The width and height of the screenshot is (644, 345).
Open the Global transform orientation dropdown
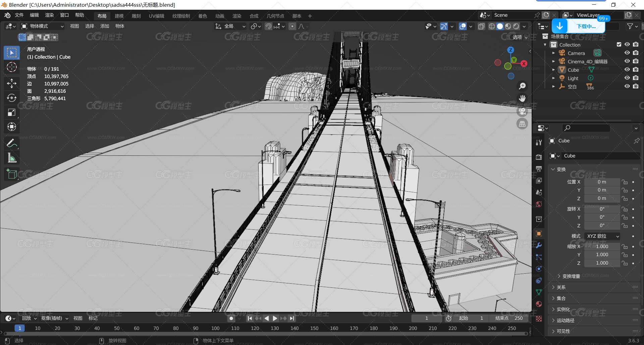231,26
